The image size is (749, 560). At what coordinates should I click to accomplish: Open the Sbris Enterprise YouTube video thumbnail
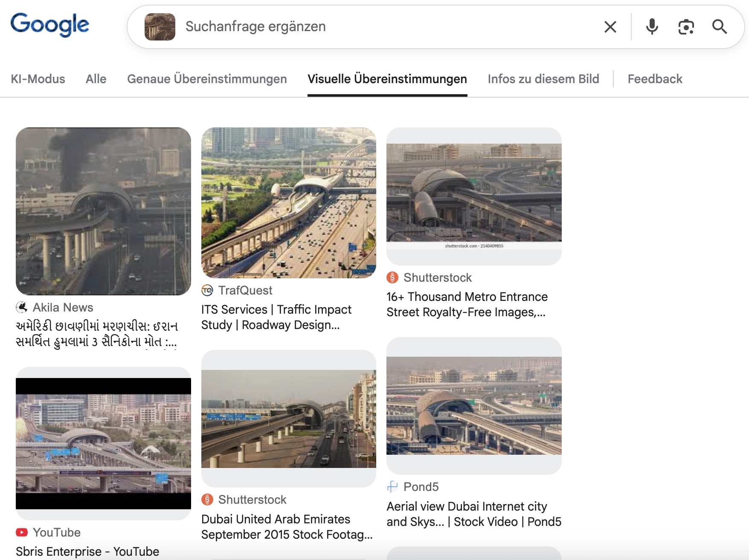pyautogui.click(x=103, y=443)
